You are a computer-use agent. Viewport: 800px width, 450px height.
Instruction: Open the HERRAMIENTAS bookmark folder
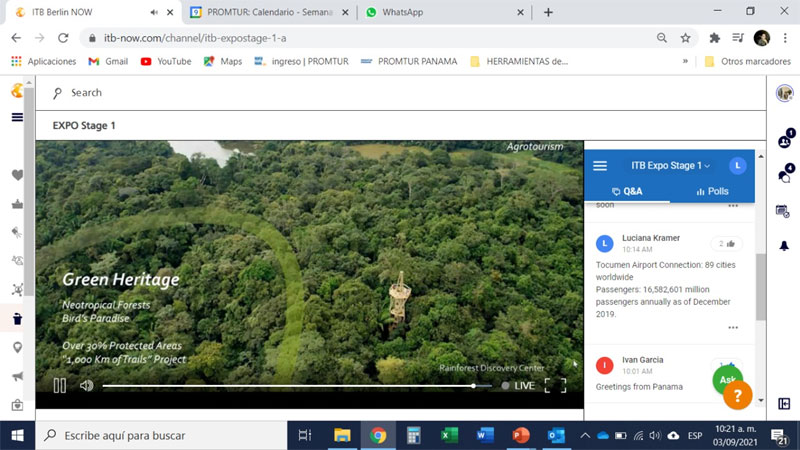click(519, 61)
